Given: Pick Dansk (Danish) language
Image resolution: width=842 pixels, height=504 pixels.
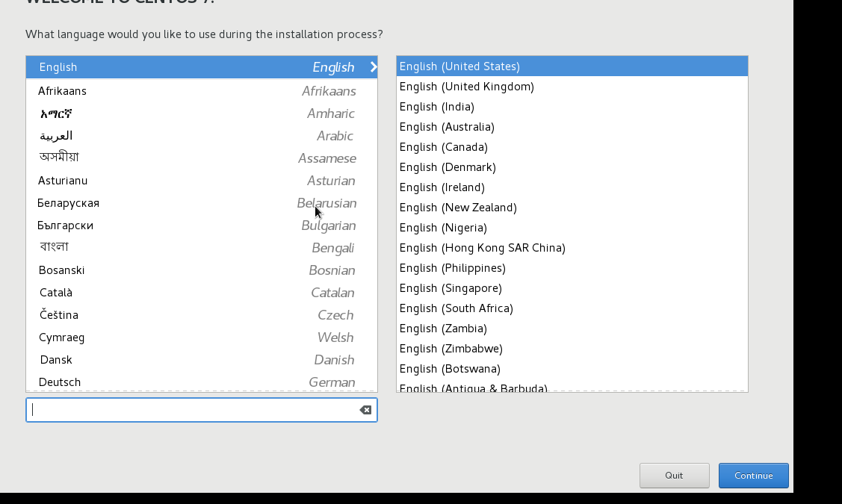Looking at the screenshot, I should coord(202,360).
